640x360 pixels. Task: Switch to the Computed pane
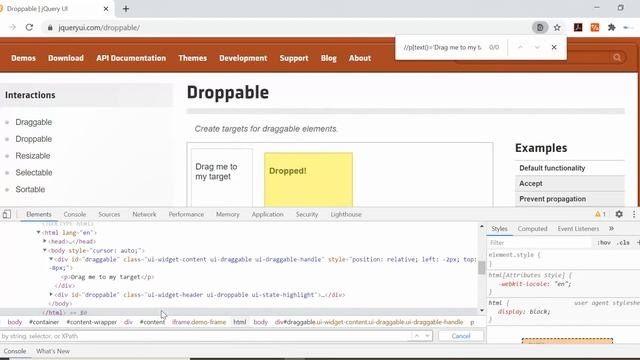tap(532, 229)
